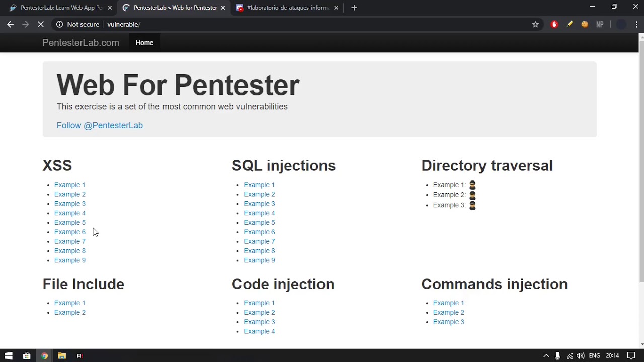This screenshot has width=644, height=362.
Task: Open the yellow highlighter extension icon
Action: tap(570, 24)
